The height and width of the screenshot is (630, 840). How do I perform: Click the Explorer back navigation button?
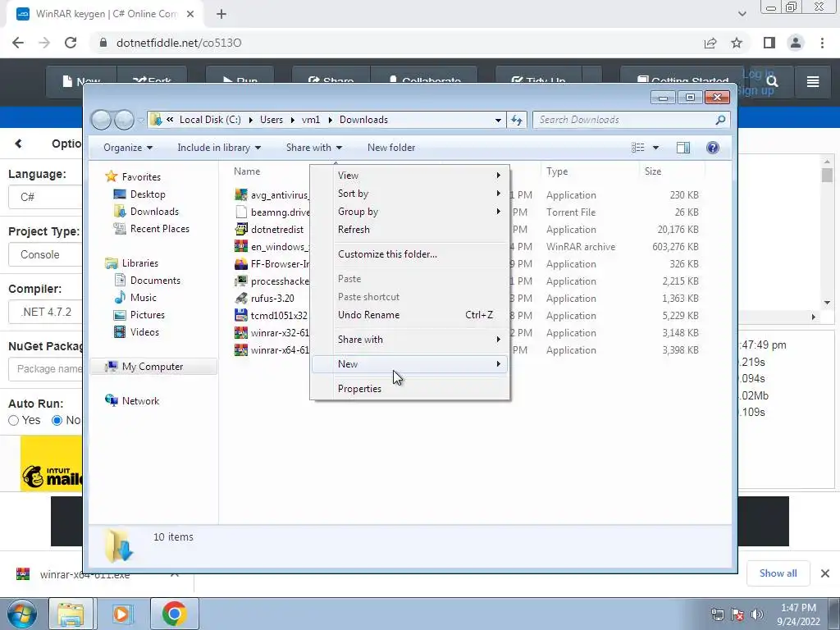pyautogui.click(x=101, y=120)
